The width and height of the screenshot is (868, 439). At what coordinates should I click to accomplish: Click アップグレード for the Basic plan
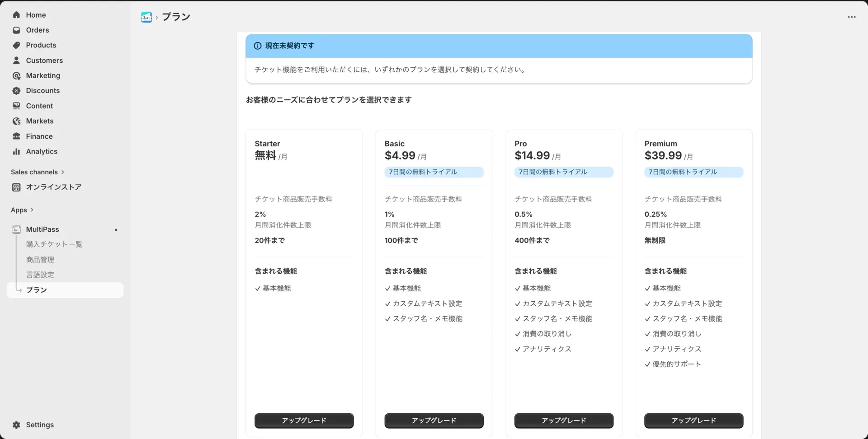[434, 420]
